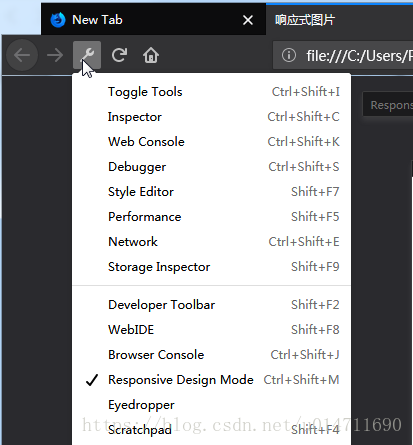Select the Eyedropper menu item

click(x=212, y=405)
